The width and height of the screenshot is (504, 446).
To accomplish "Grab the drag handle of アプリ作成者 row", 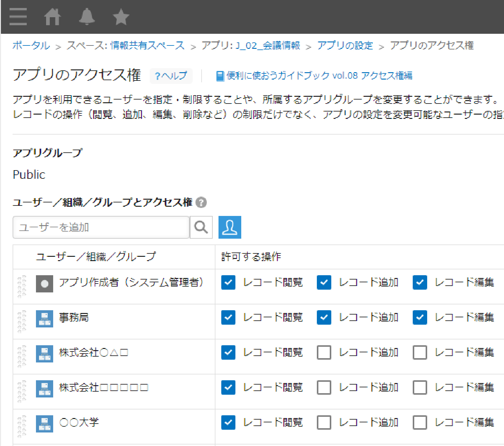I will coord(22,287).
